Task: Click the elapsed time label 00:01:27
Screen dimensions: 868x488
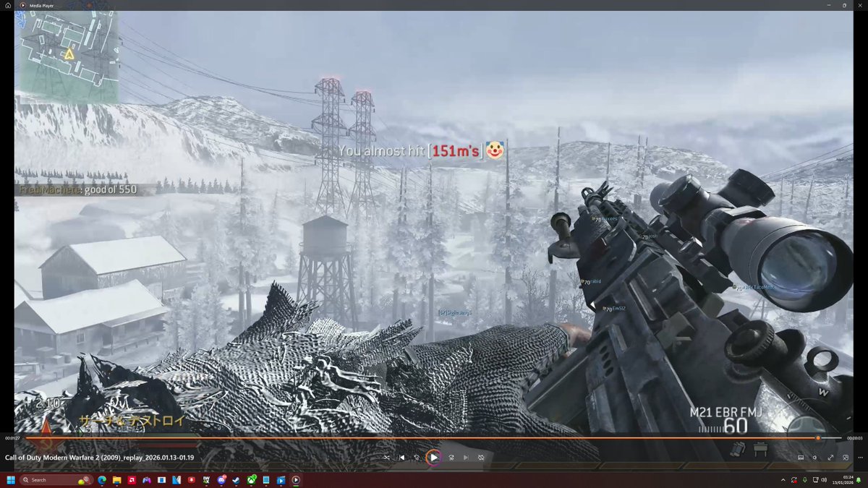Action: [12, 438]
